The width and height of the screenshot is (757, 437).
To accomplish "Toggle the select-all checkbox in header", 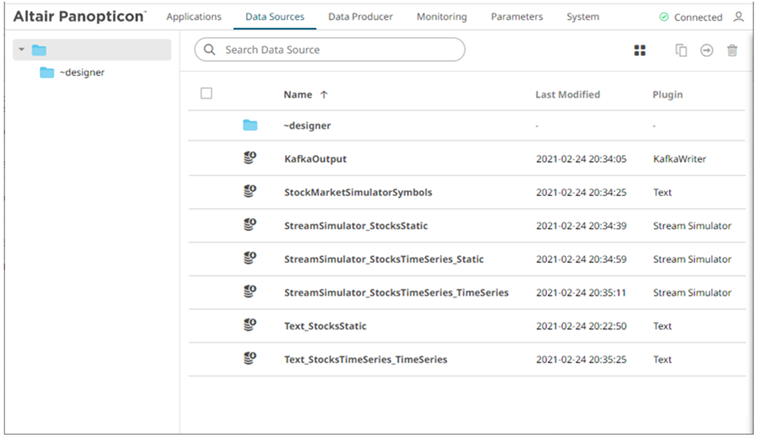I will 206,94.
